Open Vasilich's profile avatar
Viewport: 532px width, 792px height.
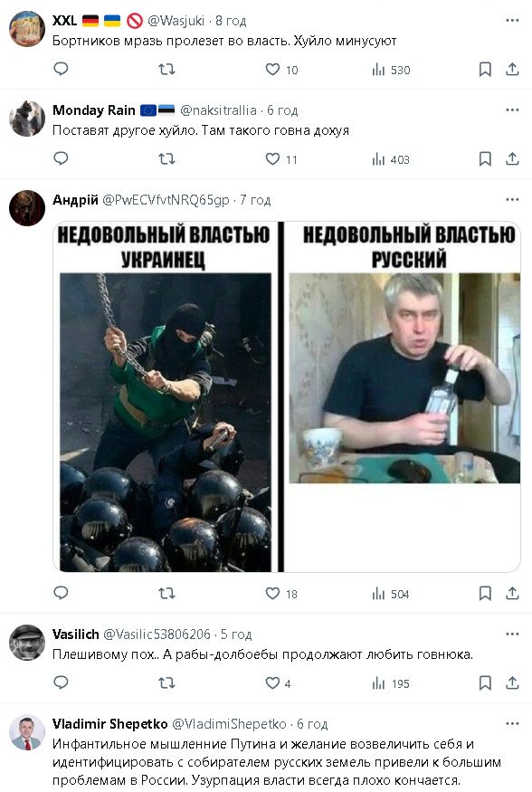coord(27,642)
